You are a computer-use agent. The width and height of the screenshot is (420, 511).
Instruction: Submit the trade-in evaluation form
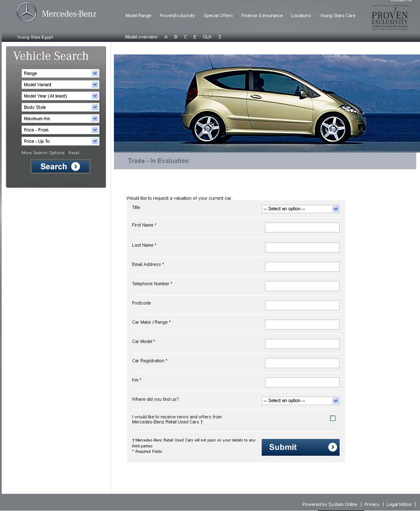[301, 447]
